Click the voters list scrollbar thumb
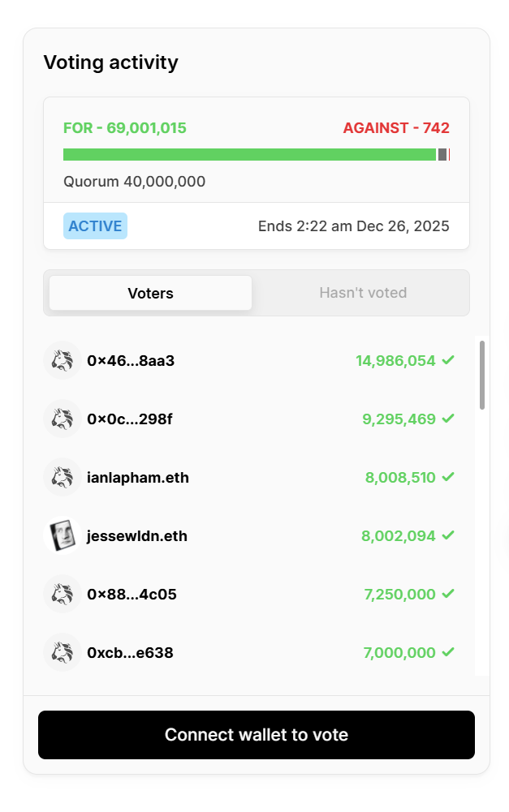This screenshot has width=509, height=812. click(482, 375)
